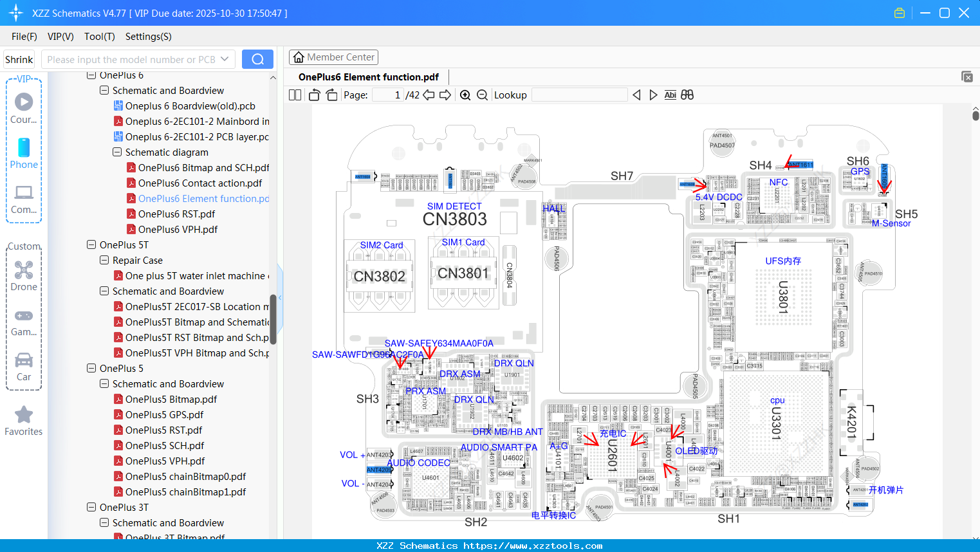Open the Courses category in the sidebar
The height and width of the screenshot is (552, 980).
pyautogui.click(x=24, y=109)
